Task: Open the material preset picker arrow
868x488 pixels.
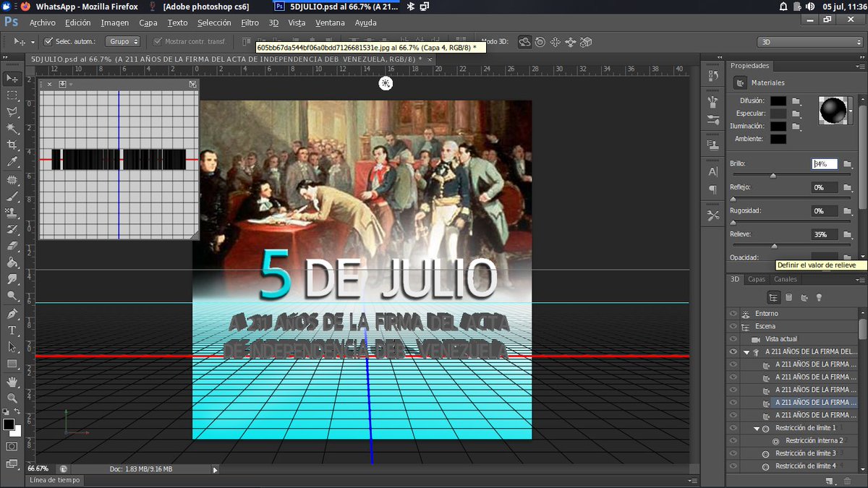Action: [851, 111]
